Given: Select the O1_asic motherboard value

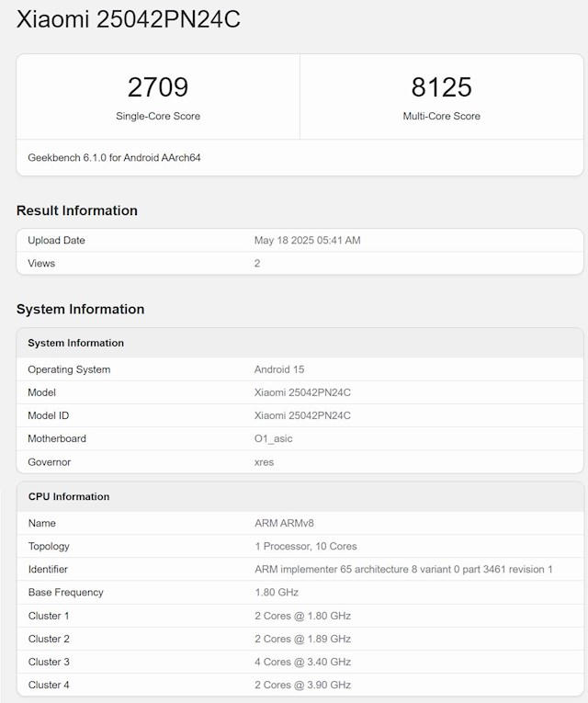Looking at the screenshot, I should (274, 438).
